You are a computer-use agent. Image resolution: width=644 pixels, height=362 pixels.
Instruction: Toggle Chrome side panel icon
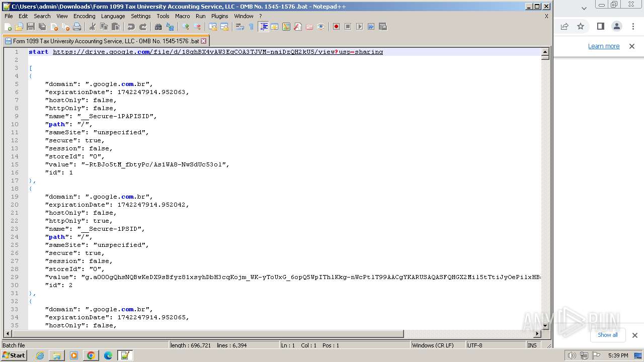(600, 26)
